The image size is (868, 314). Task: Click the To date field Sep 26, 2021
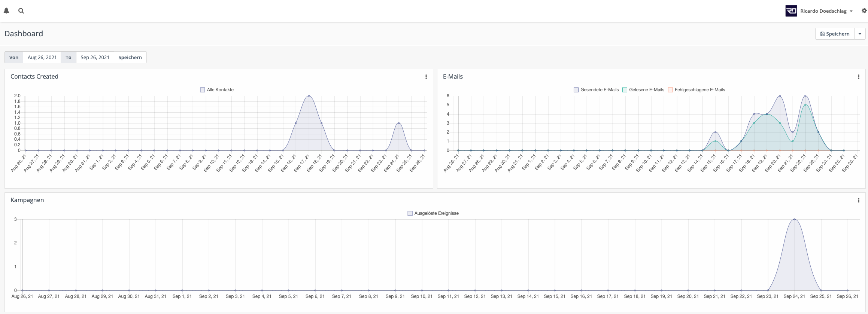click(95, 57)
